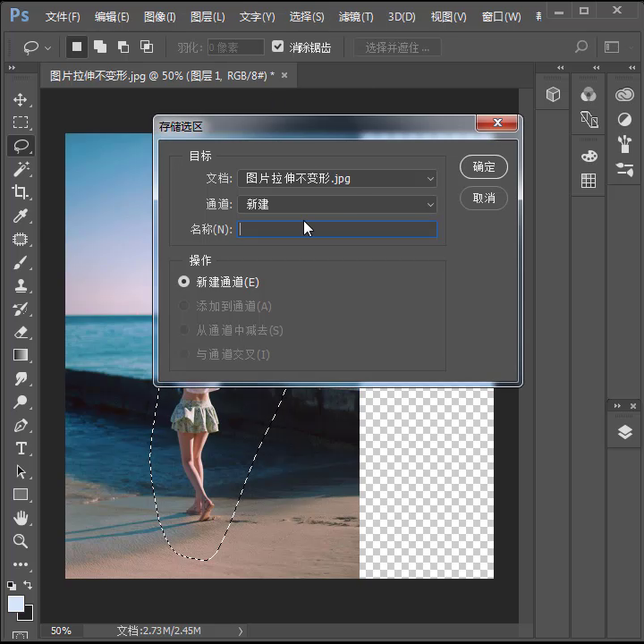644x644 pixels.
Task: Confirm with the 确定 button
Action: tap(484, 166)
